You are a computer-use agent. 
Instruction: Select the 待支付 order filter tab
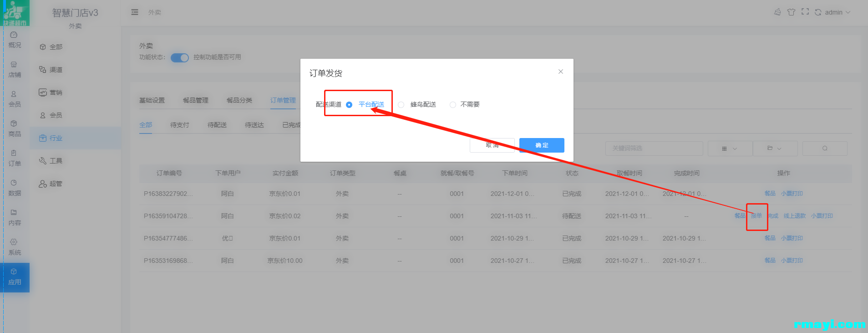[179, 125]
